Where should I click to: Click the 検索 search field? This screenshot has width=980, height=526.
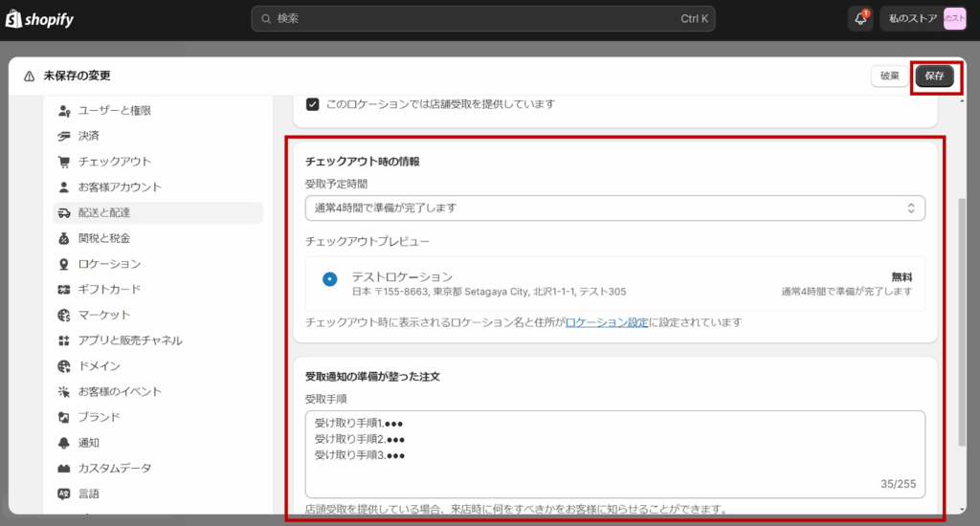coord(483,19)
